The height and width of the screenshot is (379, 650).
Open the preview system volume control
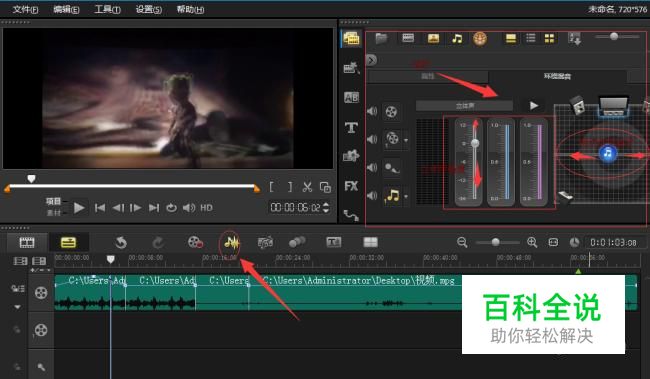(189, 208)
